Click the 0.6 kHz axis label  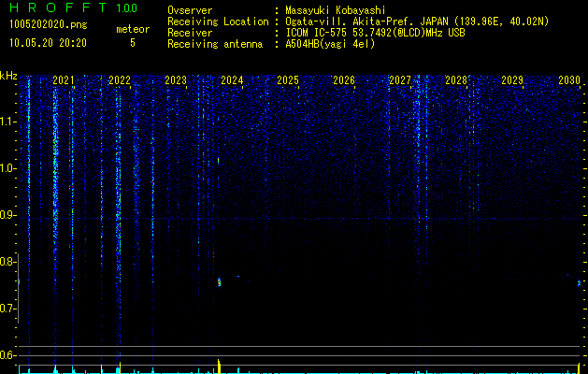click(8, 355)
